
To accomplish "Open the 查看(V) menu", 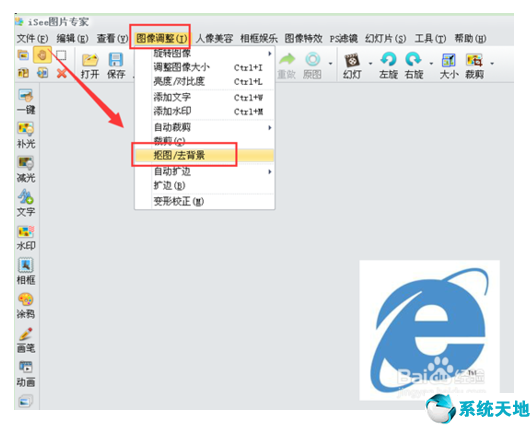I will click(x=113, y=39).
